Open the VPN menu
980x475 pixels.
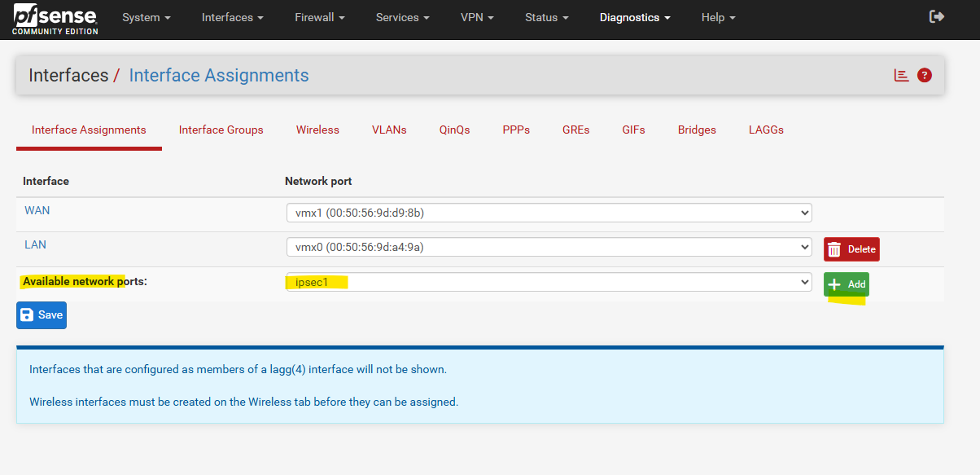click(x=477, y=17)
